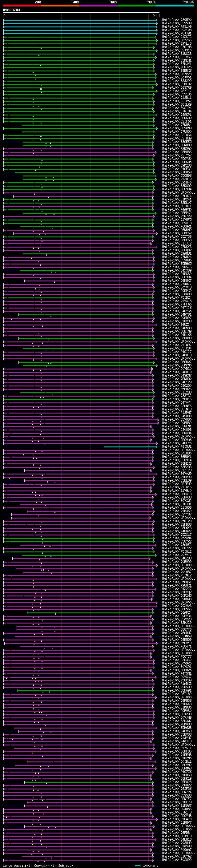
Task: Select the UniRef100_Q2IR57 label
Action: (x=176, y=101)
